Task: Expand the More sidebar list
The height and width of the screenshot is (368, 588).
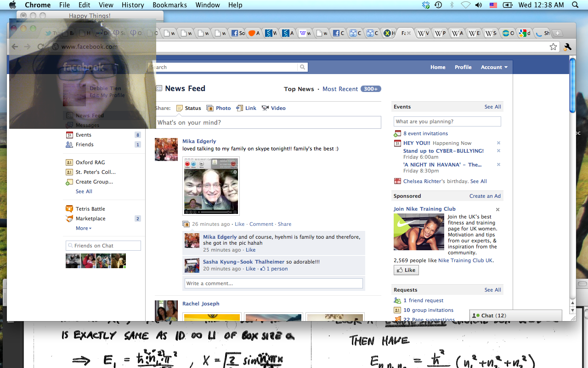Action: coord(83,228)
